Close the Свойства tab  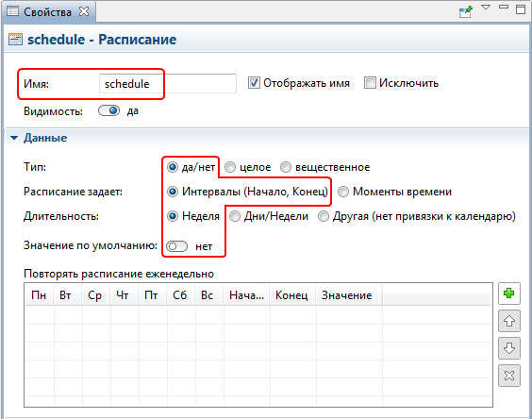coord(84,11)
